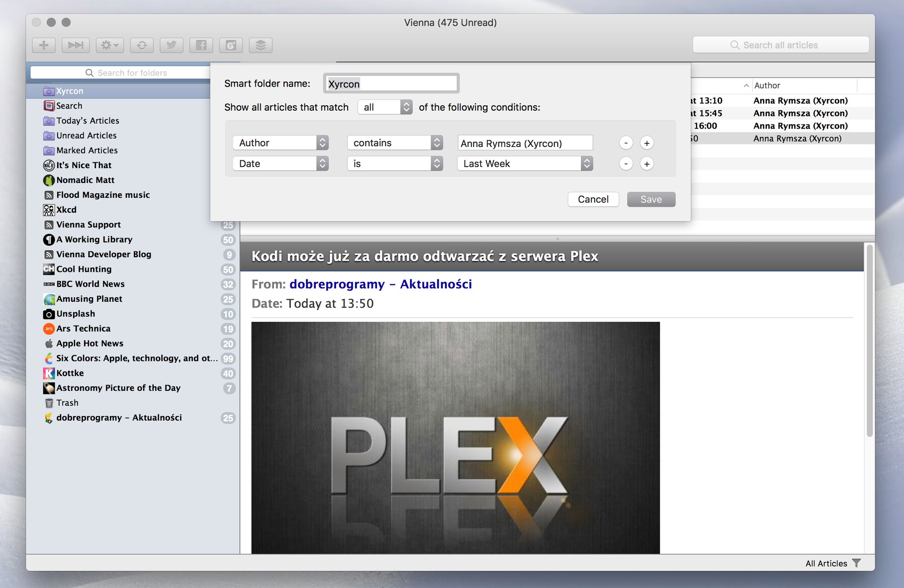
Task: Click the Buffer stack toolbar icon
Action: [261, 45]
